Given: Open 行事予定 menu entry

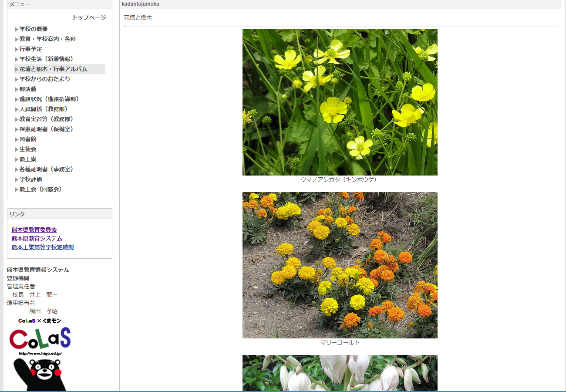Looking at the screenshot, I should [30, 49].
